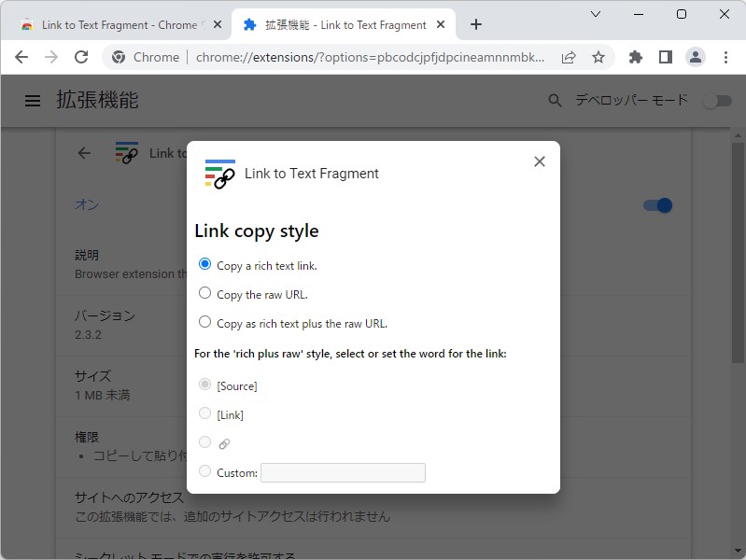746x560 pixels.
Task: Open the Chrome three-dot menu
Action: (x=725, y=58)
